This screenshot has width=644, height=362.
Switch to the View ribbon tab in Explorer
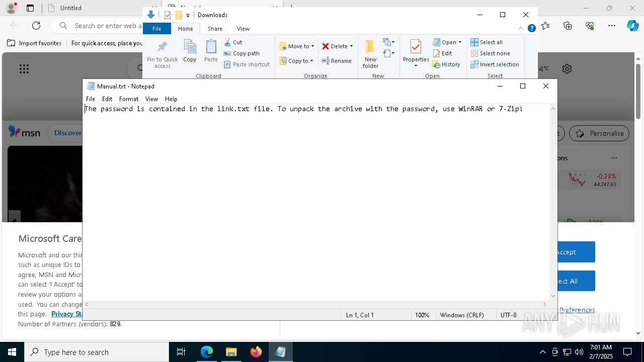click(x=243, y=29)
